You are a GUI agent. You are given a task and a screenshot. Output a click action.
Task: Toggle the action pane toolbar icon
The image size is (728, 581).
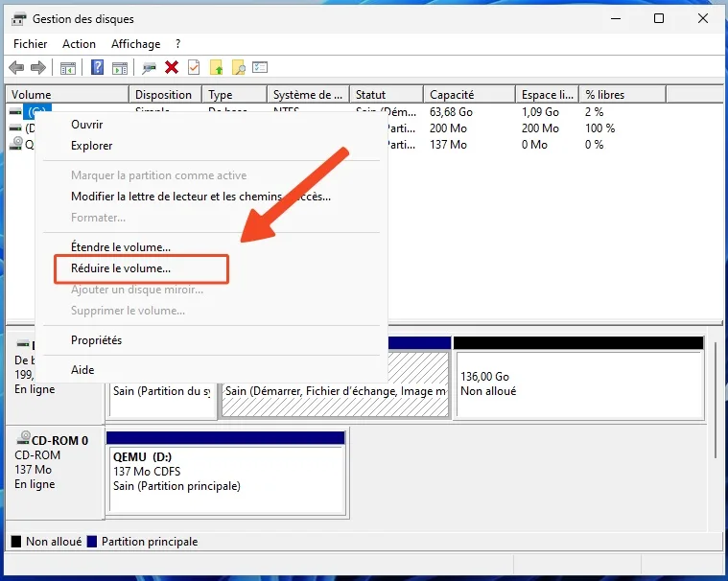click(x=120, y=68)
